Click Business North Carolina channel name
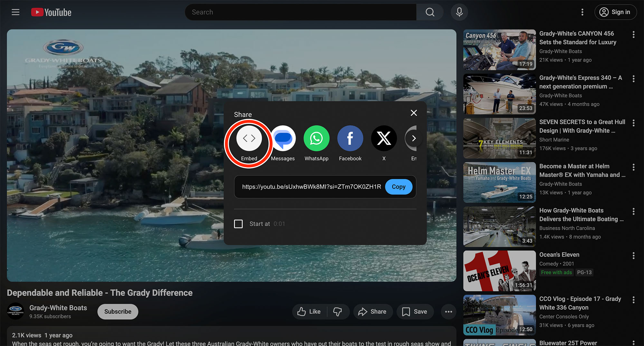This screenshot has height=346, width=644. [x=567, y=228]
